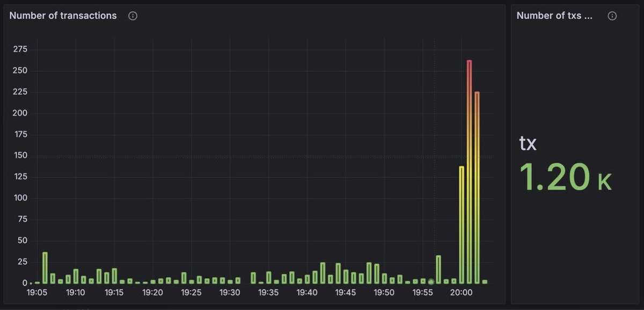The height and width of the screenshot is (310, 644).
Task: Click the spike bar at 19:57
Action: [x=439, y=269]
